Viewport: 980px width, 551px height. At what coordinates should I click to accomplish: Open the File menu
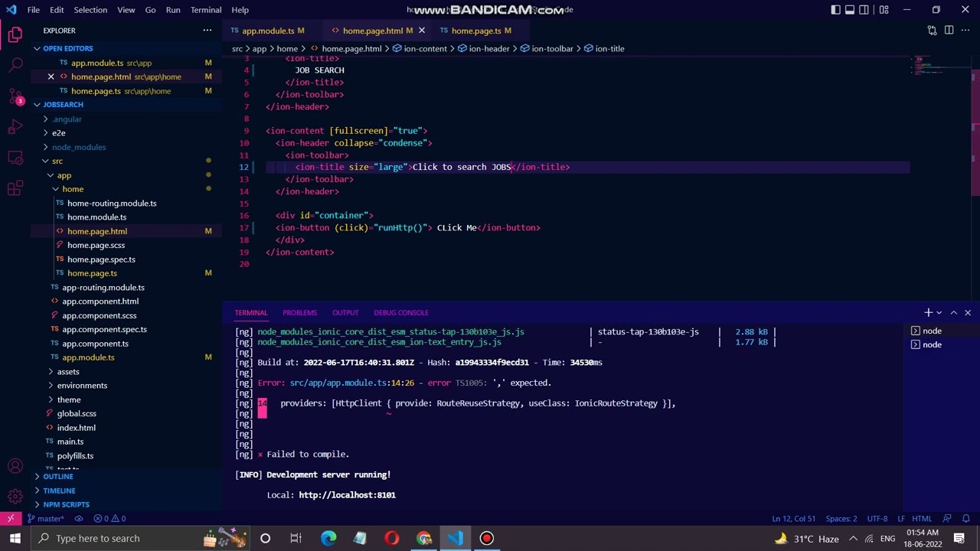coord(34,10)
